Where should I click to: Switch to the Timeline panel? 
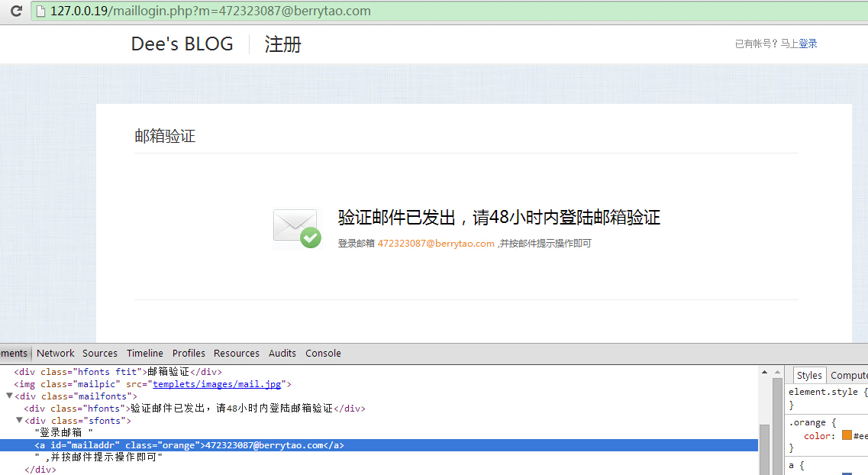click(x=145, y=353)
